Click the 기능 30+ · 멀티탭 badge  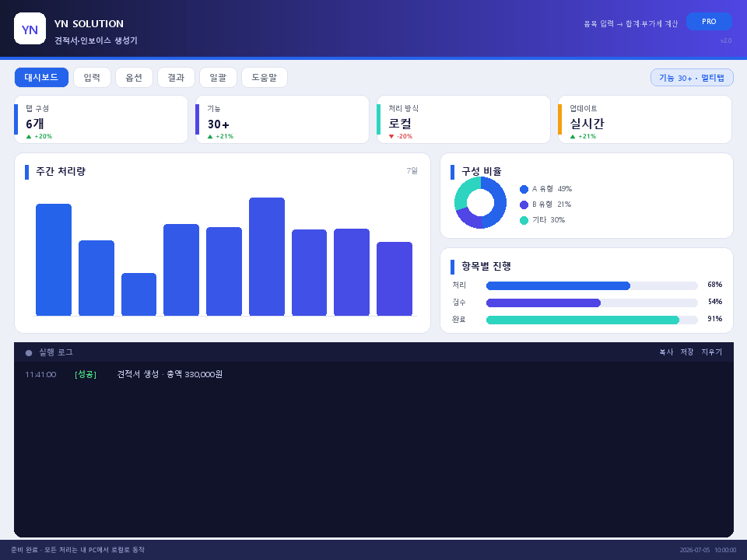tap(692, 78)
